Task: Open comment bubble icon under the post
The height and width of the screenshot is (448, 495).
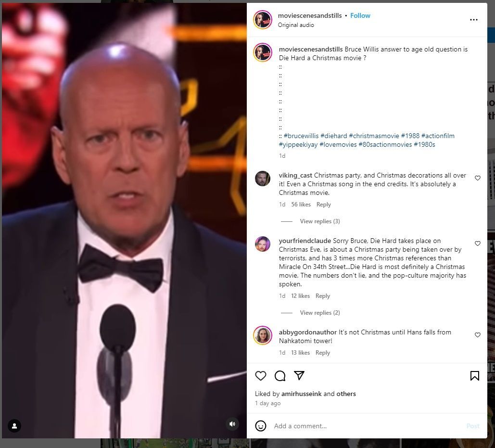Action: tap(279, 376)
